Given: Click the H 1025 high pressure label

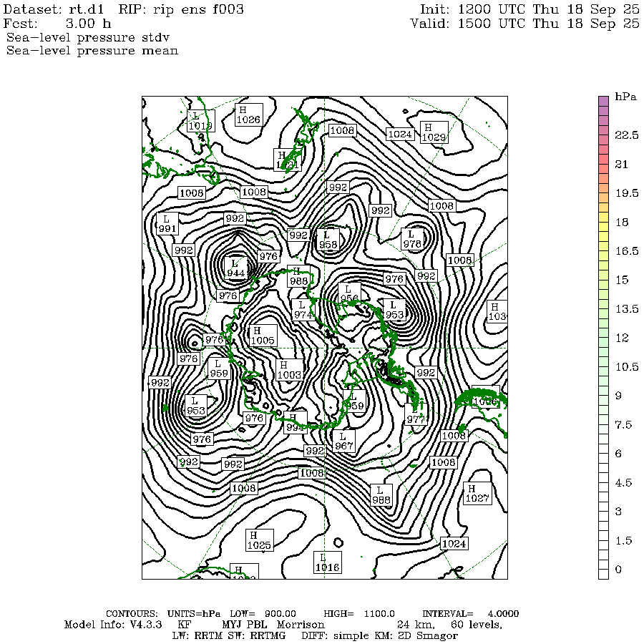Looking at the screenshot, I should pyautogui.click(x=260, y=540).
